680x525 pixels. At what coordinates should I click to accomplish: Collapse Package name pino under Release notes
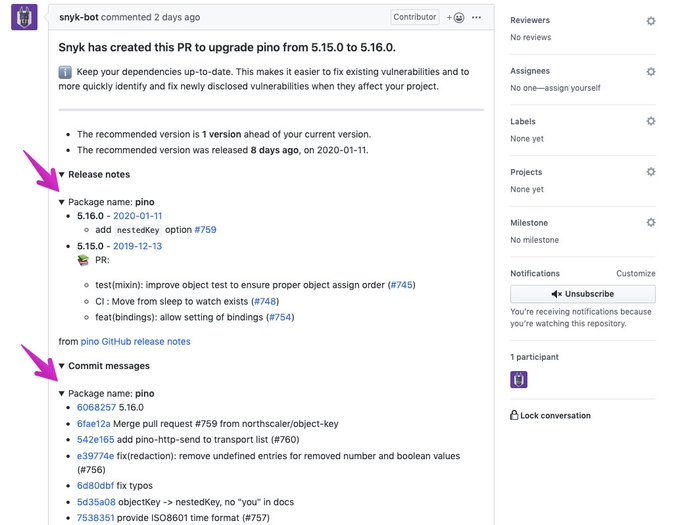(x=62, y=202)
